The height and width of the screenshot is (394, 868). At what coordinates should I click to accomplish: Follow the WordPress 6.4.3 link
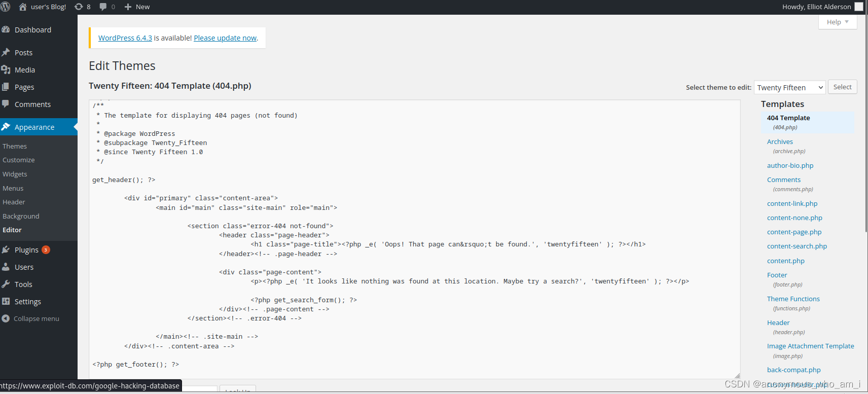tap(125, 38)
